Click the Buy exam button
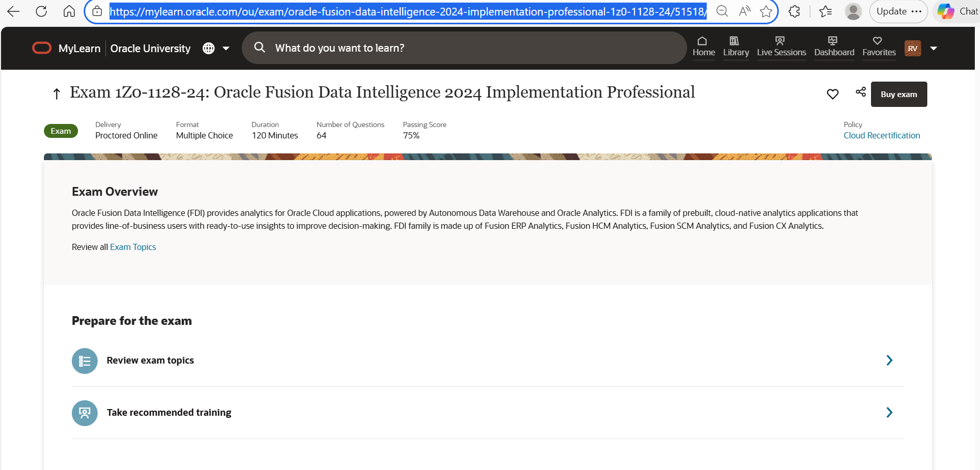The image size is (980, 470). tap(899, 94)
